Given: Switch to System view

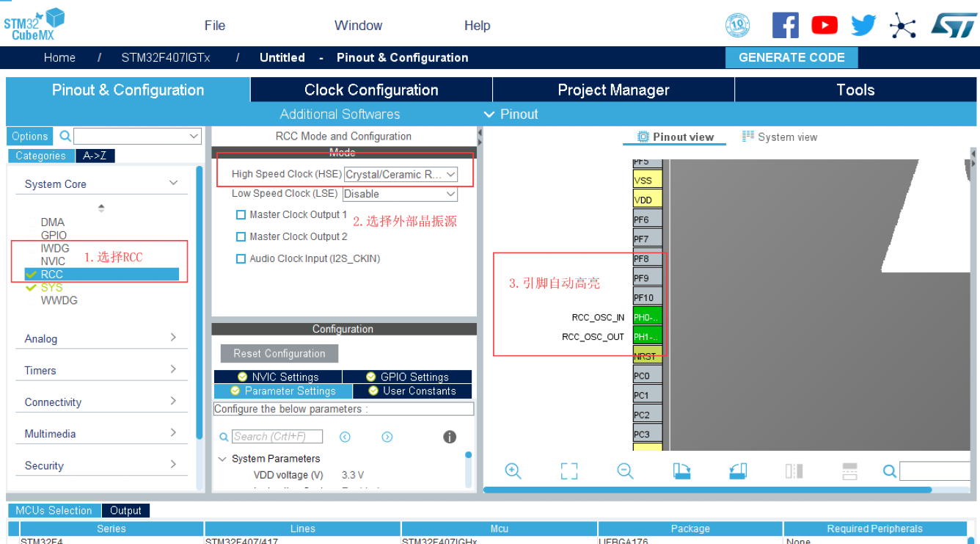Looking at the screenshot, I should 780,137.
